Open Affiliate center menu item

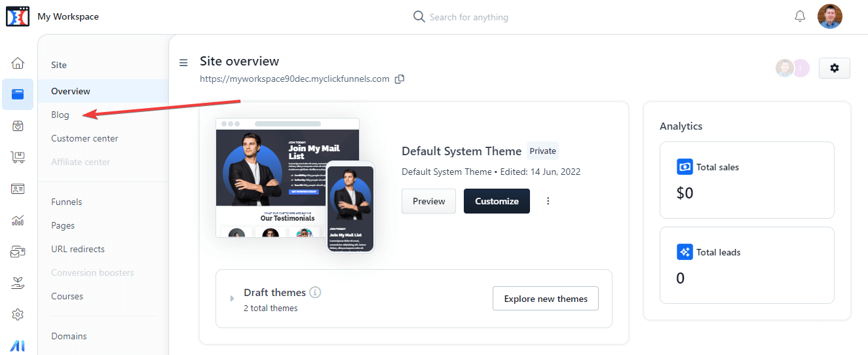point(81,162)
